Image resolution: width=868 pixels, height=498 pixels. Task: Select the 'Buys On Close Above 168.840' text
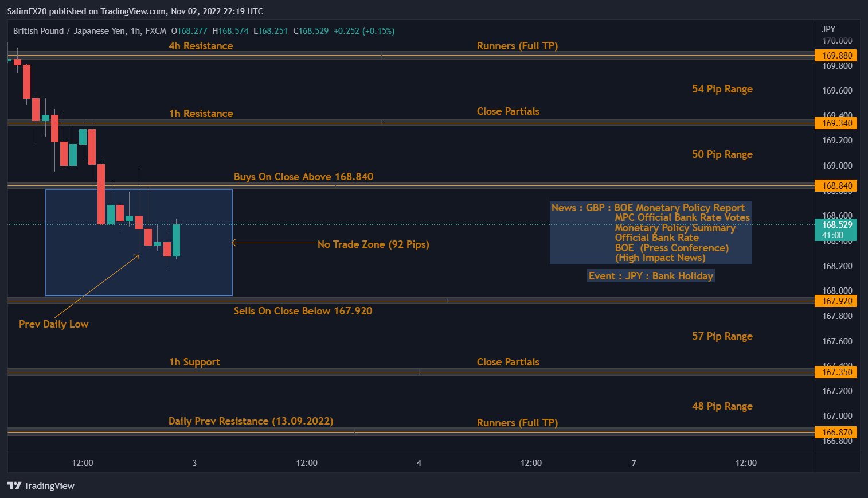tap(303, 177)
